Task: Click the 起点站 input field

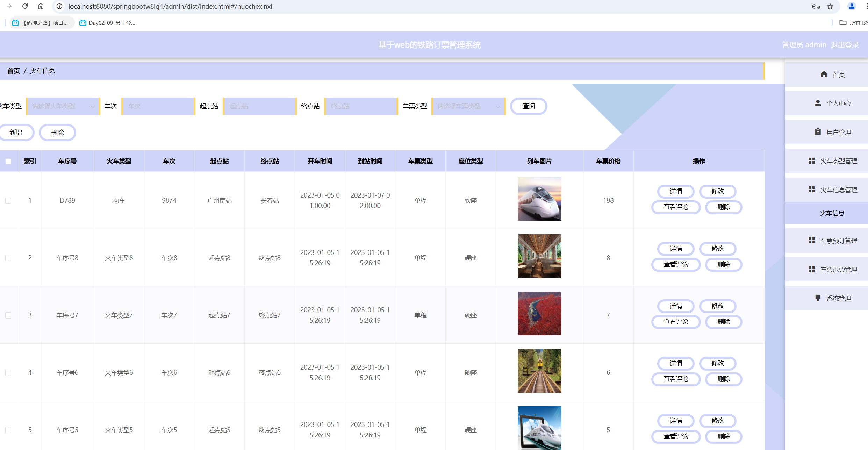Action: tap(259, 106)
